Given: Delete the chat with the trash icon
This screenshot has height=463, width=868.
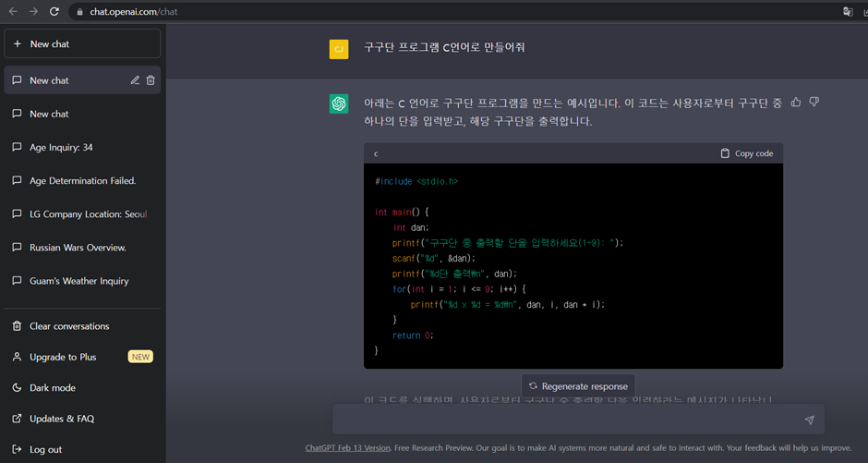Looking at the screenshot, I should (151, 80).
